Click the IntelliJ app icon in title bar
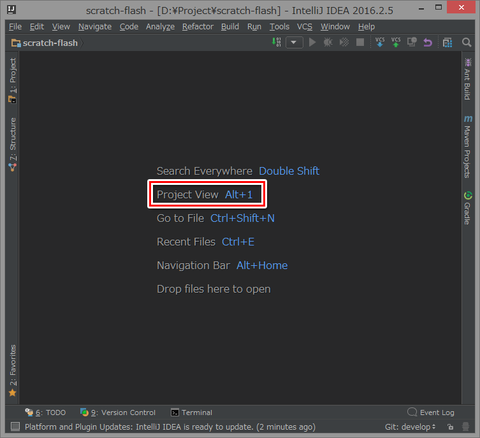Image resolution: width=480 pixels, height=438 pixels. (12, 9)
